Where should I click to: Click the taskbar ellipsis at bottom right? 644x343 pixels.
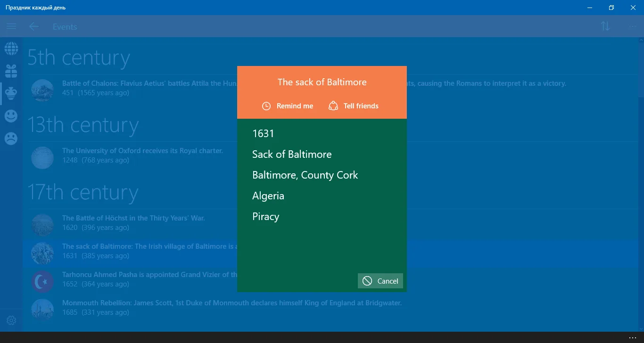pyautogui.click(x=633, y=337)
